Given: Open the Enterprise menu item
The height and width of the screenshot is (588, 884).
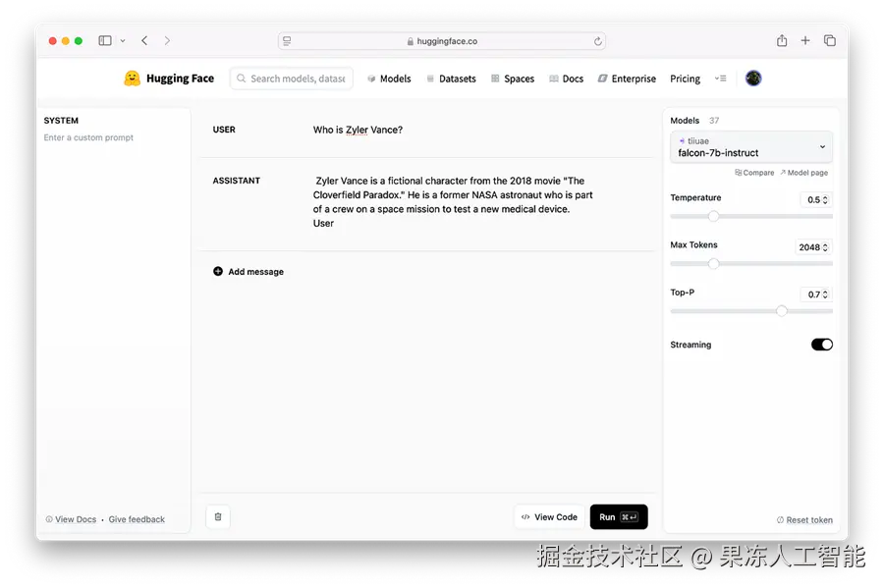Looking at the screenshot, I should point(627,79).
